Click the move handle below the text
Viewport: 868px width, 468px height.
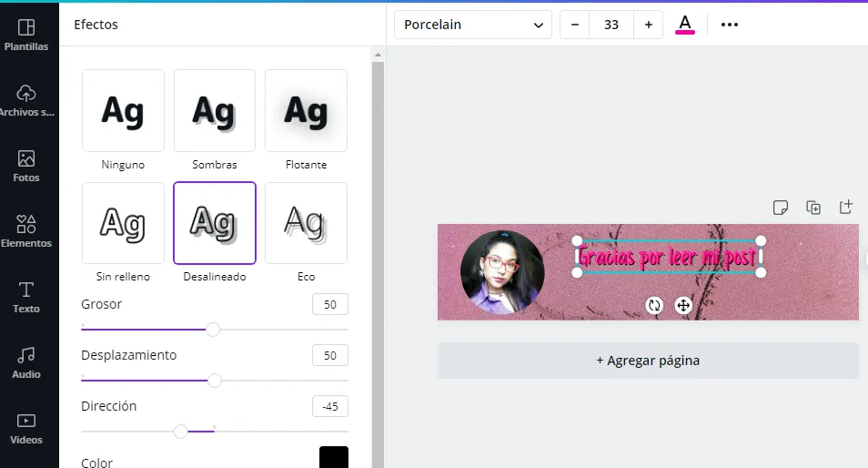coord(683,305)
